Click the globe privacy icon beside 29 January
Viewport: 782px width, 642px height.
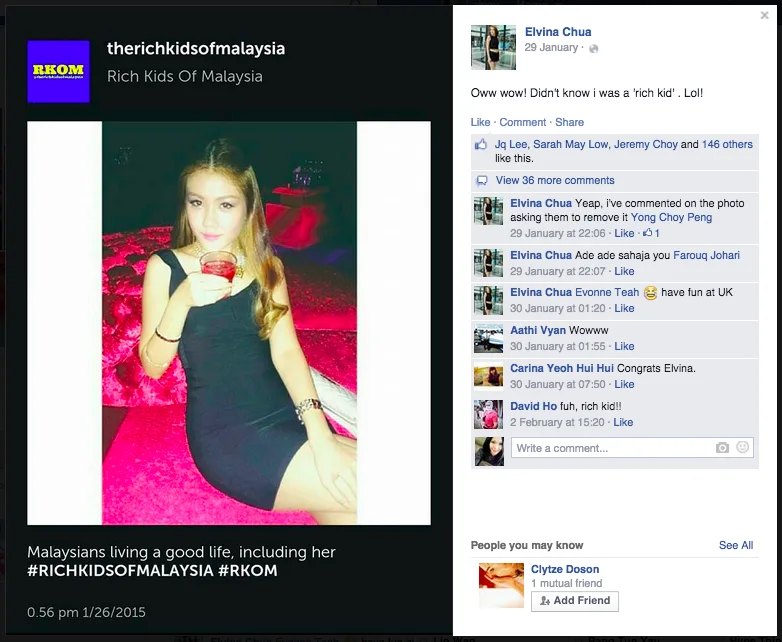(x=593, y=48)
